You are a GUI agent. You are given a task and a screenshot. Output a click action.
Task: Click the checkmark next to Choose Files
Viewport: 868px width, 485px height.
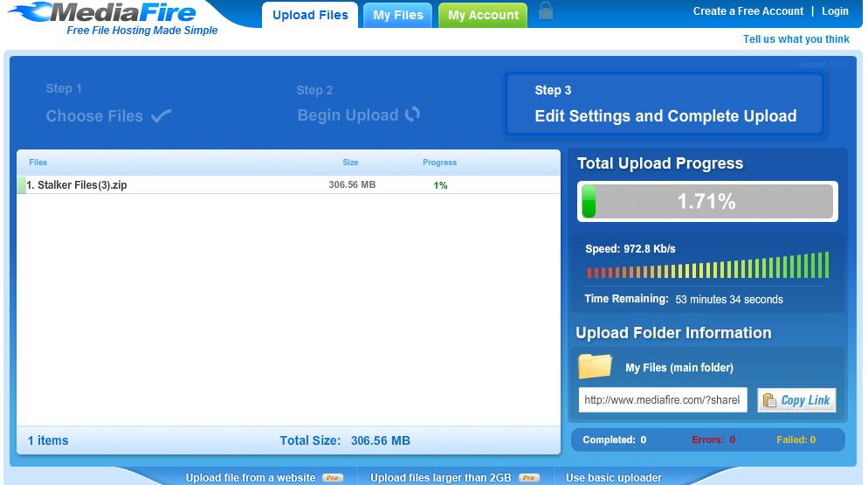[161, 116]
